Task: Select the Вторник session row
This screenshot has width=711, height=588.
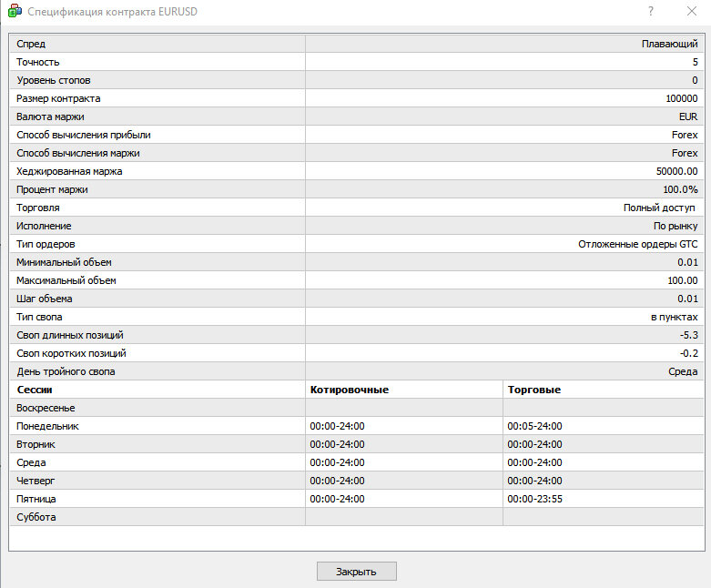Action: 356,444
